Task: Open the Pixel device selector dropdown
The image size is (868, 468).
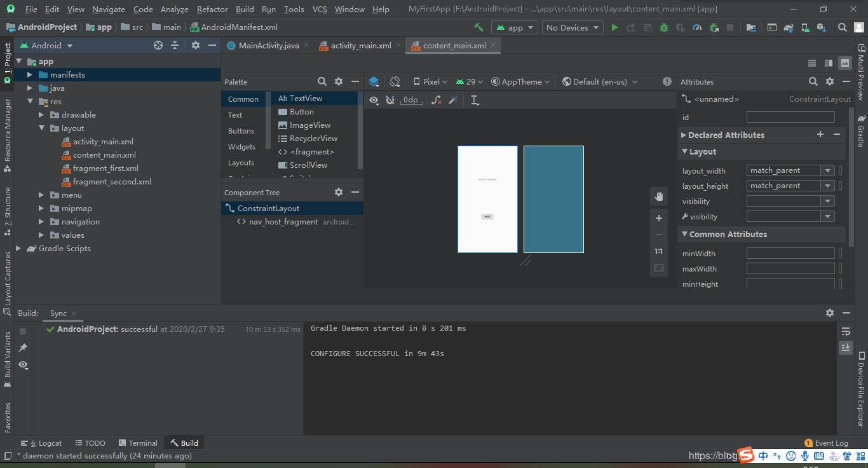Action: [430, 81]
